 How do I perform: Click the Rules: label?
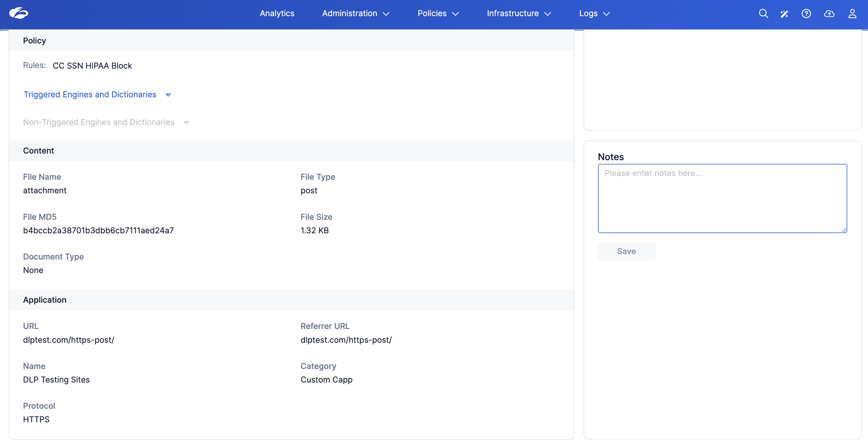[x=34, y=65]
